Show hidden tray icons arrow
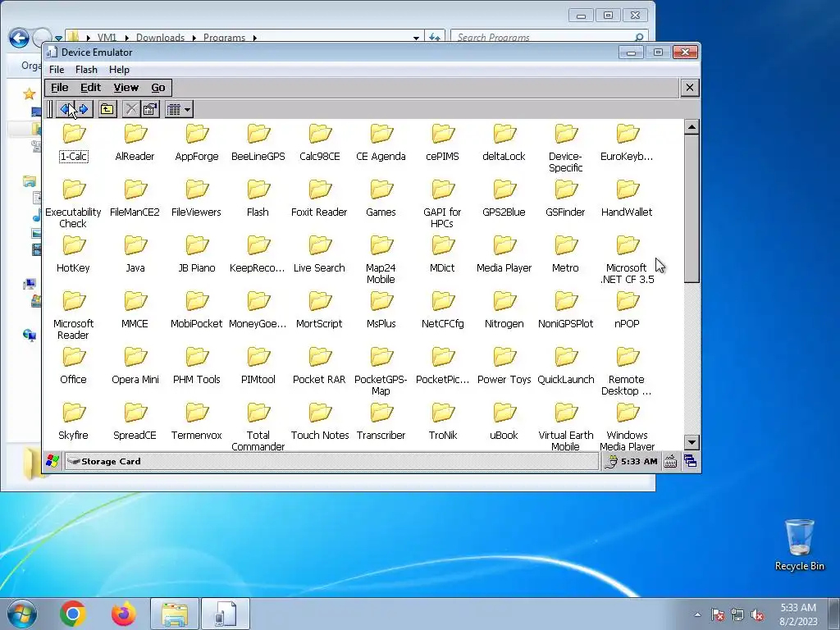The height and width of the screenshot is (630, 840). point(697,614)
